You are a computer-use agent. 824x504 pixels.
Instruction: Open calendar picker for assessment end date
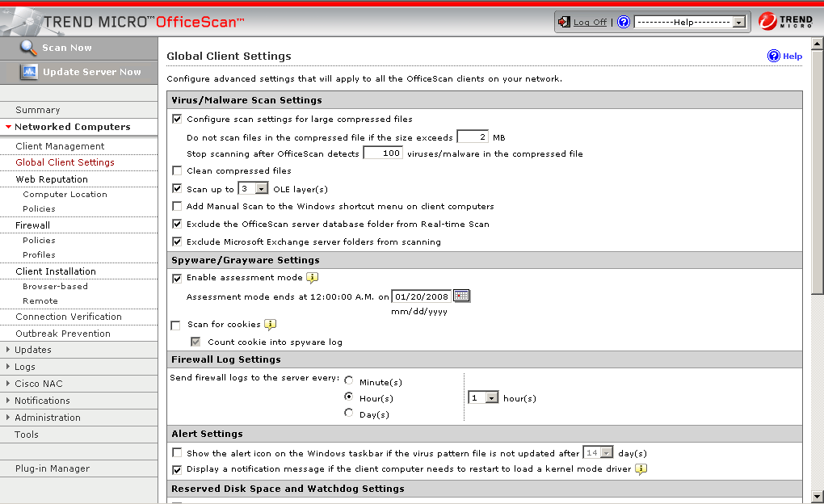tap(461, 296)
